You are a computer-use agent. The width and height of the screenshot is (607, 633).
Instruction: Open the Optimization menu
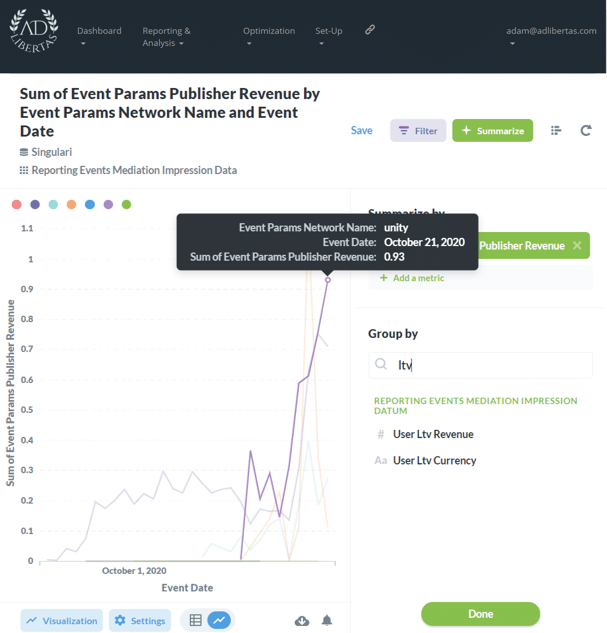tap(269, 36)
